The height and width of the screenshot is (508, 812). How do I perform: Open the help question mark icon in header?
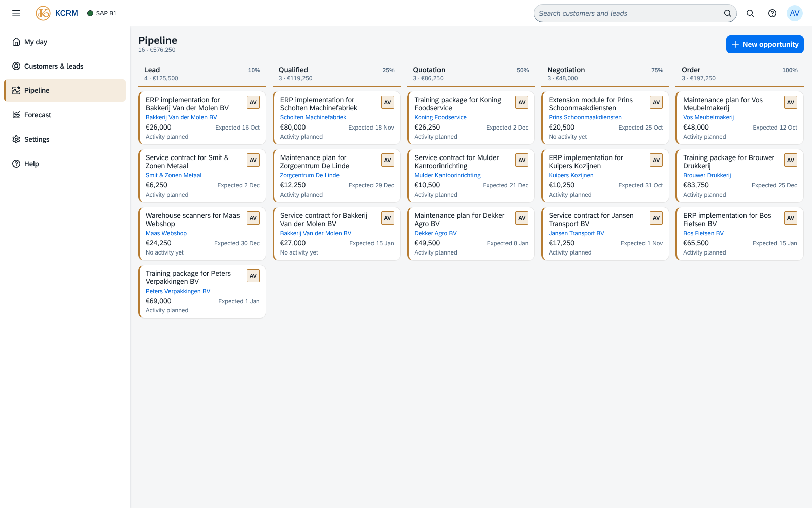772,13
